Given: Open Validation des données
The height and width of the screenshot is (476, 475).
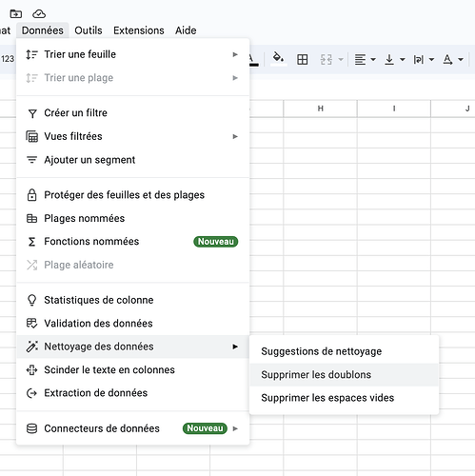Looking at the screenshot, I should point(133,324).
